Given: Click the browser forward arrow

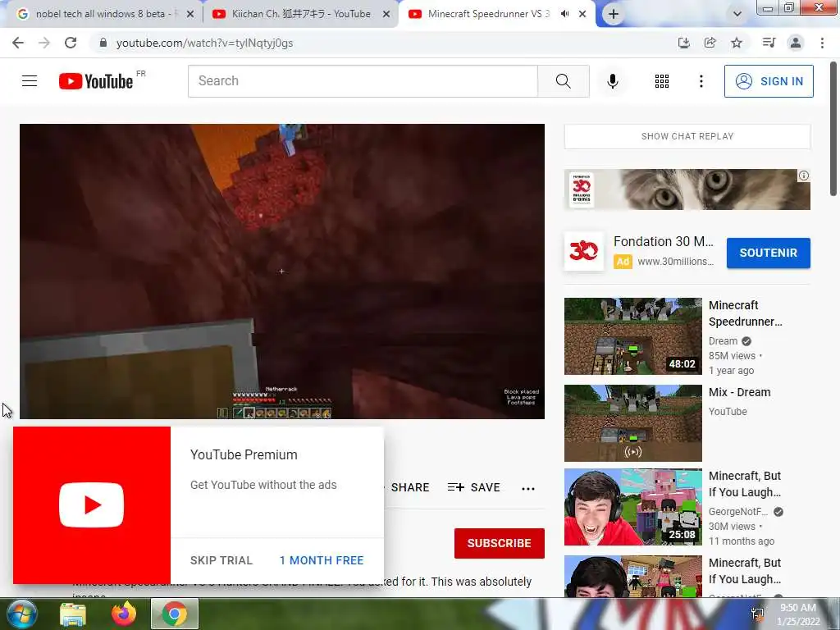Looking at the screenshot, I should [x=44, y=43].
